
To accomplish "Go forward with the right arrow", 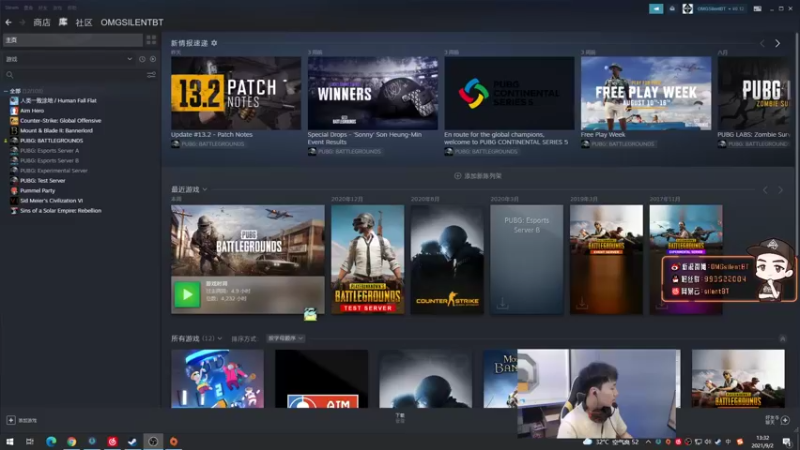I will (22, 22).
